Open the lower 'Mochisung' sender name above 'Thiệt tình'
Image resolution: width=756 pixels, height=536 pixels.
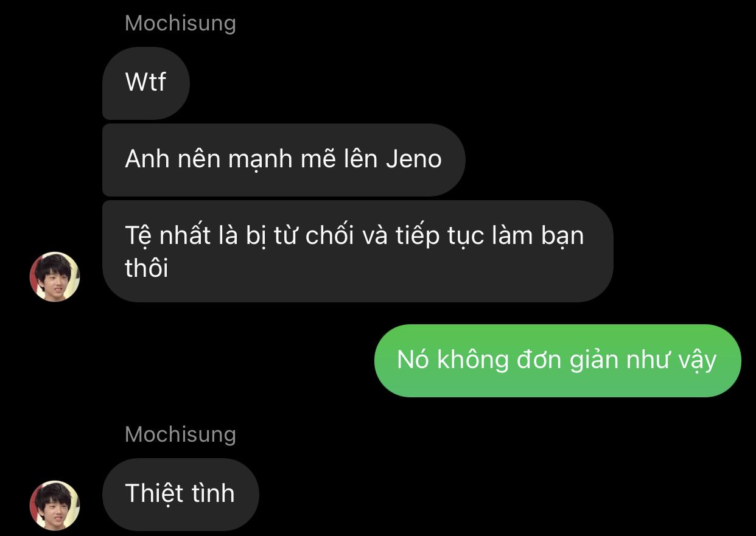pyautogui.click(x=180, y=434)
